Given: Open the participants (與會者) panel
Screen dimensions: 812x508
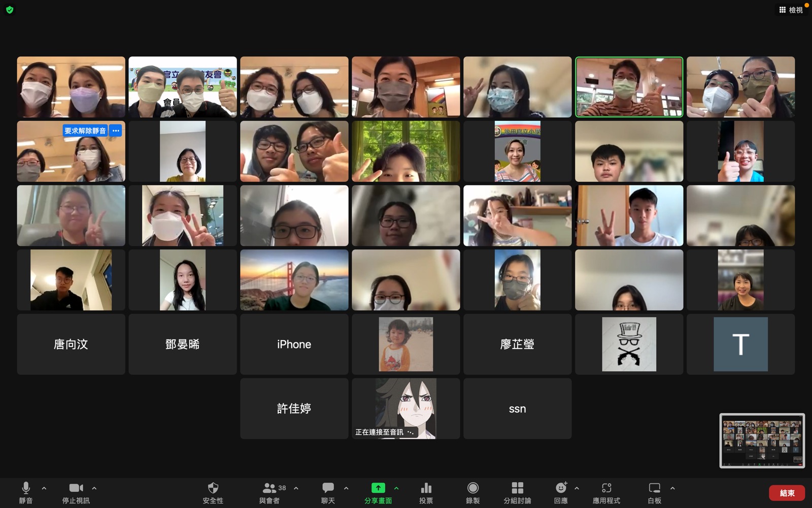Looking at the screenshot, I should pos(269,488).
